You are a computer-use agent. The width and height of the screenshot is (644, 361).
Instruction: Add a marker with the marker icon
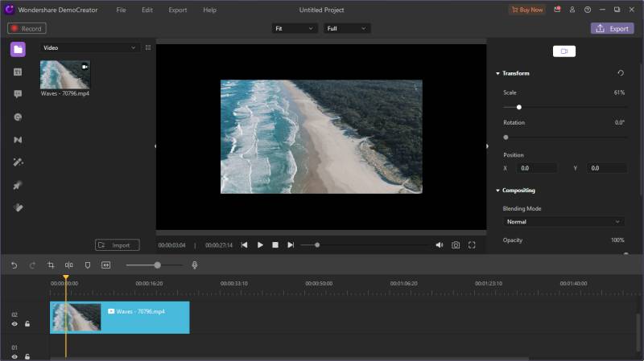tap(88, 265)
